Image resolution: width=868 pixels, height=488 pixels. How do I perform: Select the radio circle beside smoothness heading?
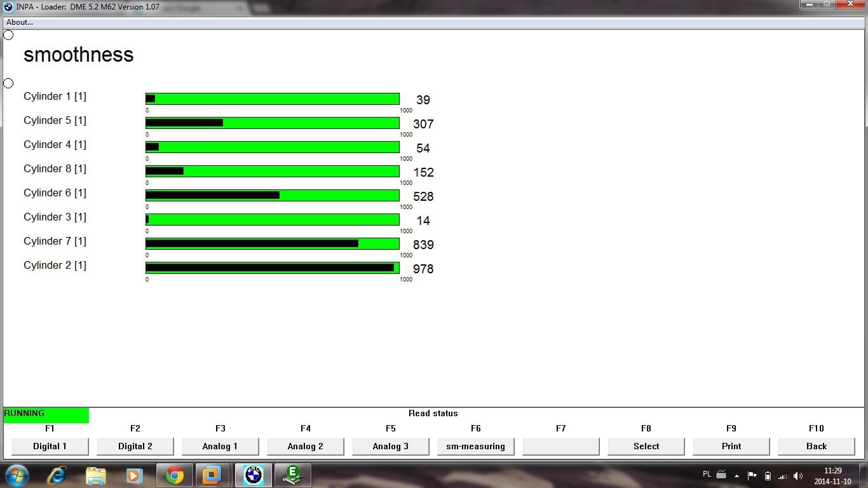tap(8, 35)
